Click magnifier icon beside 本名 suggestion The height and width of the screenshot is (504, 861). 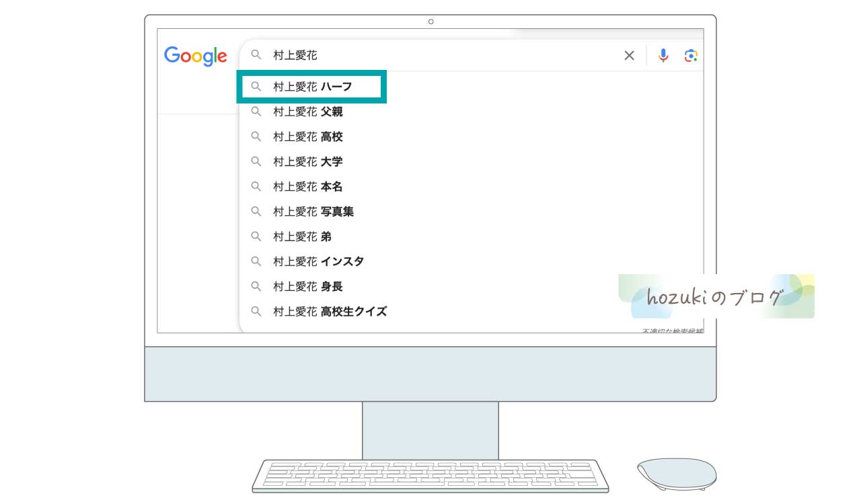point(256,186)
